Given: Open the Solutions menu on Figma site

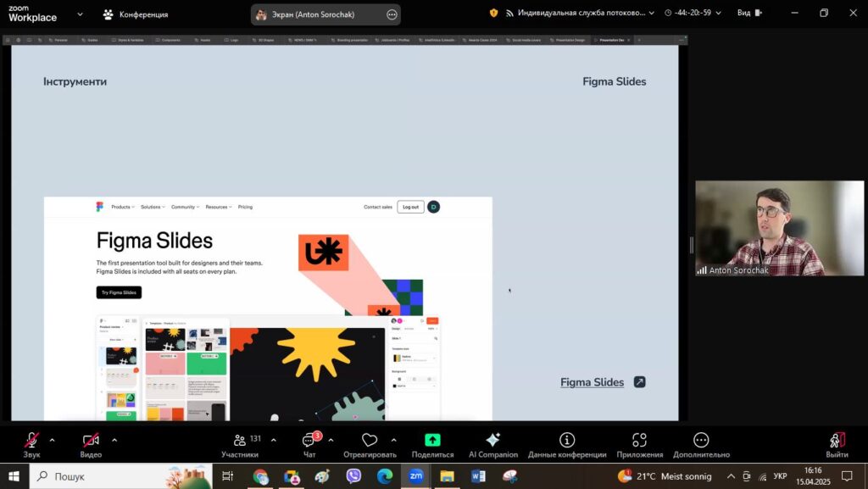Looking at the screenshot, I should (x=153, y=207).
